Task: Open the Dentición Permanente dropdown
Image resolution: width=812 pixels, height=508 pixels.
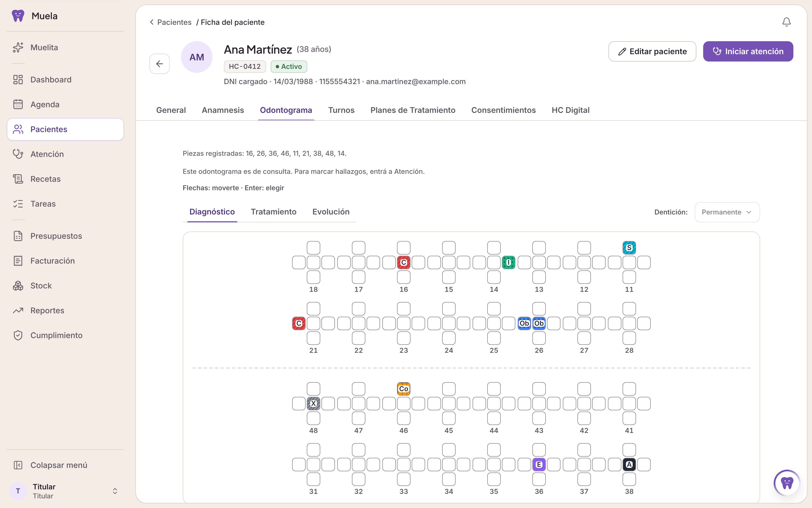Action: (x=727, y=212)
